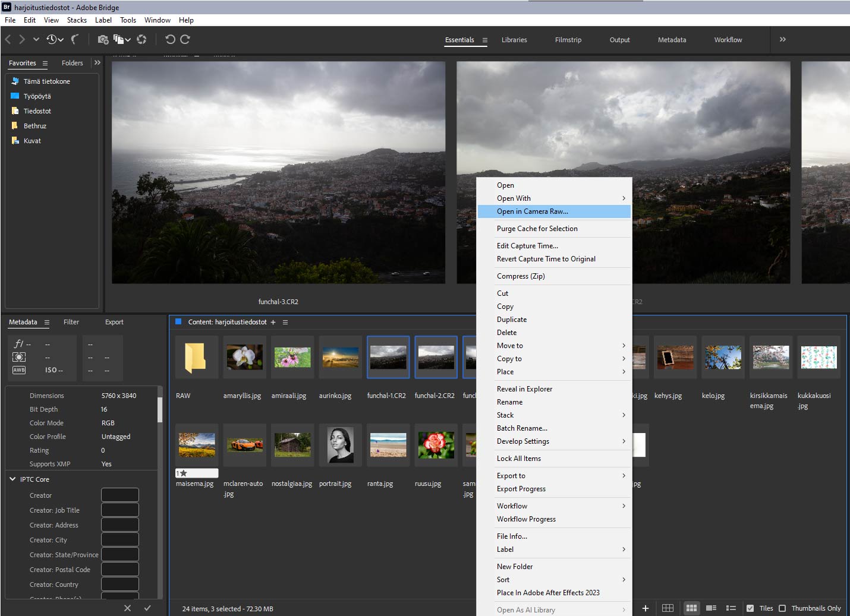The width and height of the screenshot is (850, 616).
Task: Select the mclaren-auto.jpg thumbnail
Action: click(x=244, y=445)
